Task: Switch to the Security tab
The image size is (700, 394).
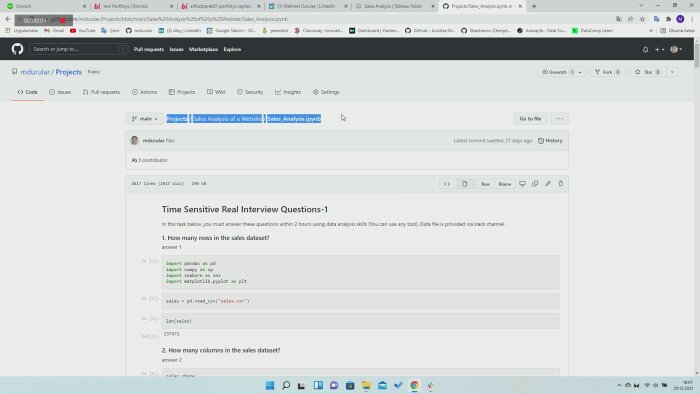Action: pos(250,92)
